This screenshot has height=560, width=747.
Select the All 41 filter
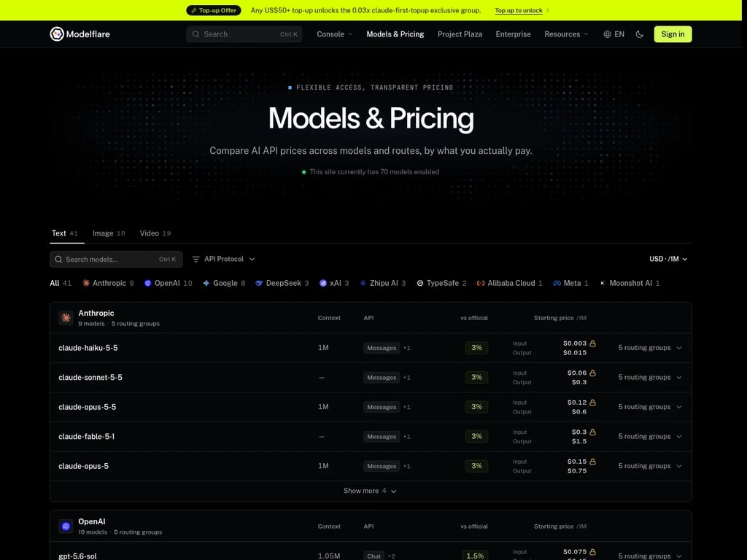pyautogui.click(x=61, y=283)
